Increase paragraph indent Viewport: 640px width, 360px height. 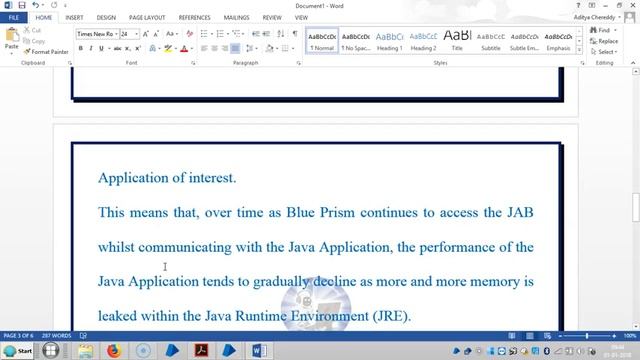[266, 34]
